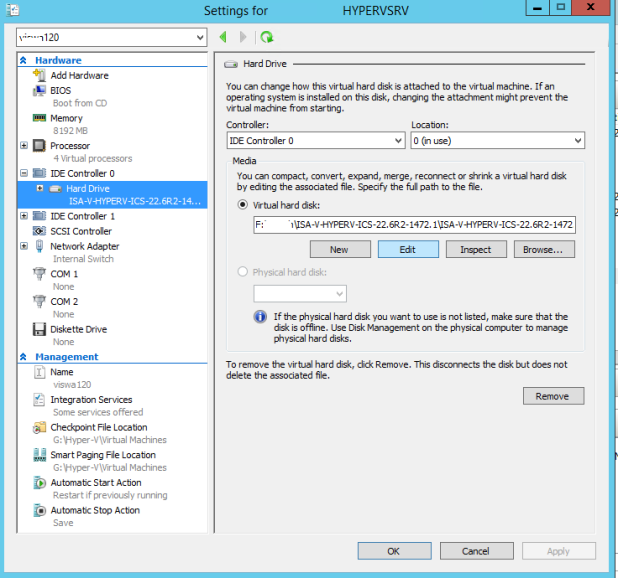Click the 'Some services offered' text

[98, 412]
